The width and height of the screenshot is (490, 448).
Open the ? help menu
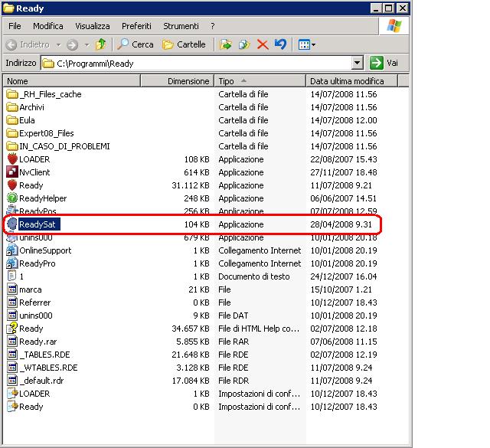point(213,26)
